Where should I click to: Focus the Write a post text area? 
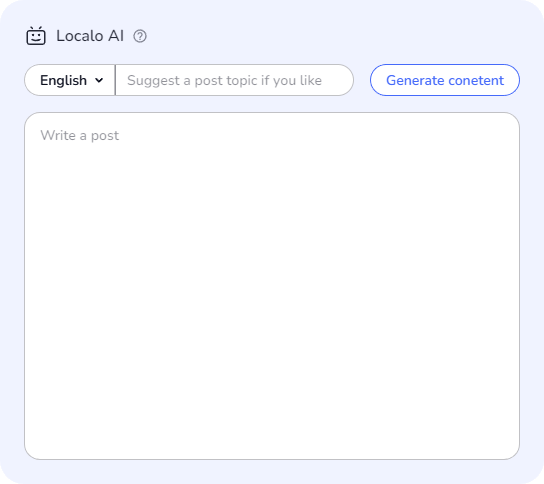[272, 286]
